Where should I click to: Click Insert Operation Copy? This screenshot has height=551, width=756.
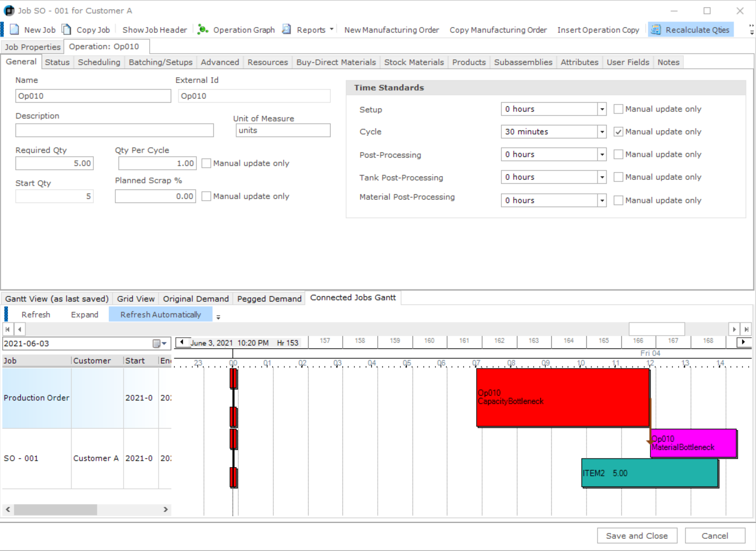click(598, 30)
